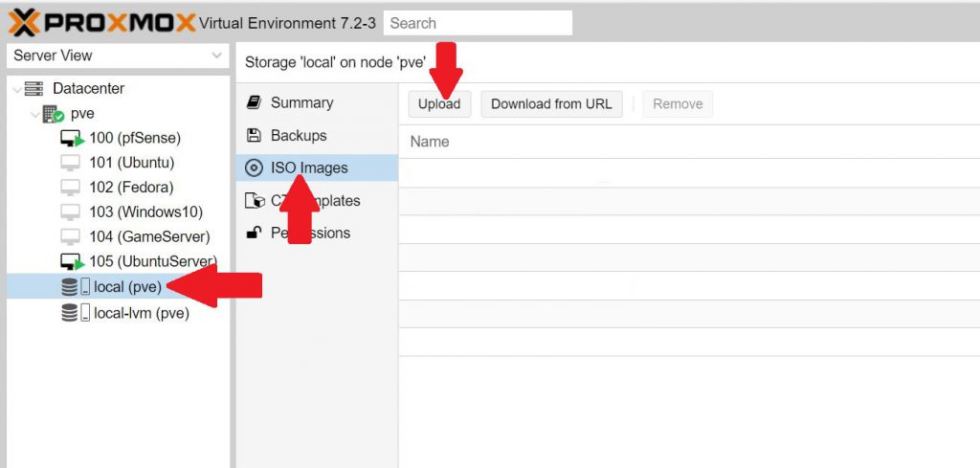
Task: Click the ISO Images disc icon
Action: [x=253, y=167]
